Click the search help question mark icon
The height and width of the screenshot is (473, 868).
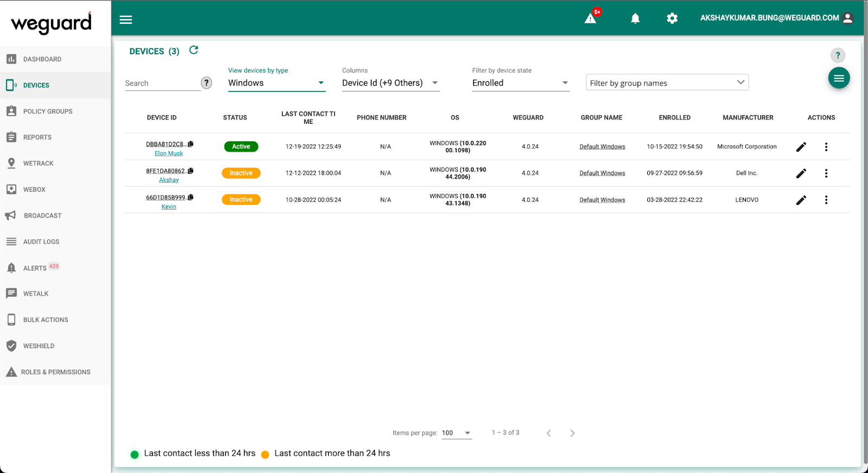pyautogui.click(x=207, y=83)
